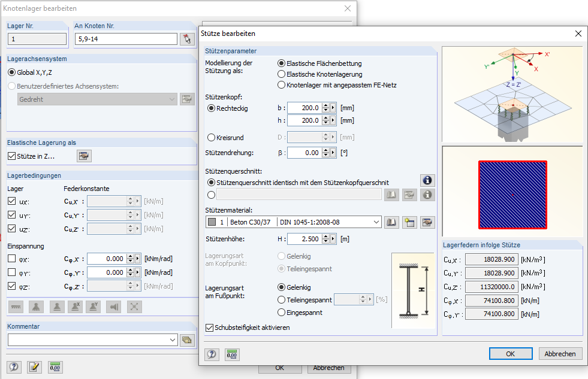Open the Stützenmaterial dropdown list

click(378, 222)
